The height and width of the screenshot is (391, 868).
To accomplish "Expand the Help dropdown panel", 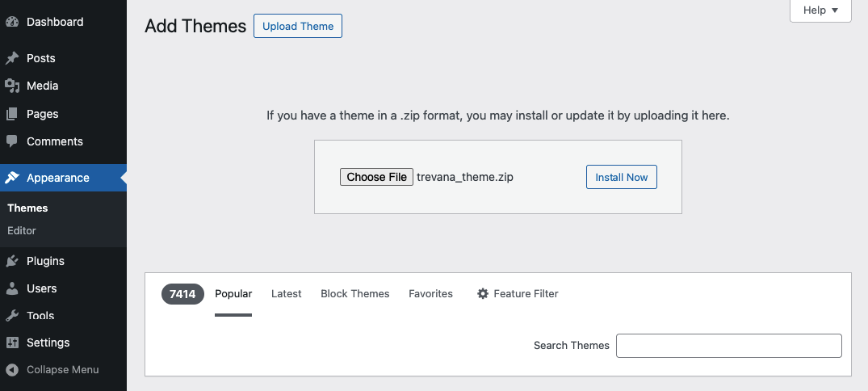I will [821, 11].
